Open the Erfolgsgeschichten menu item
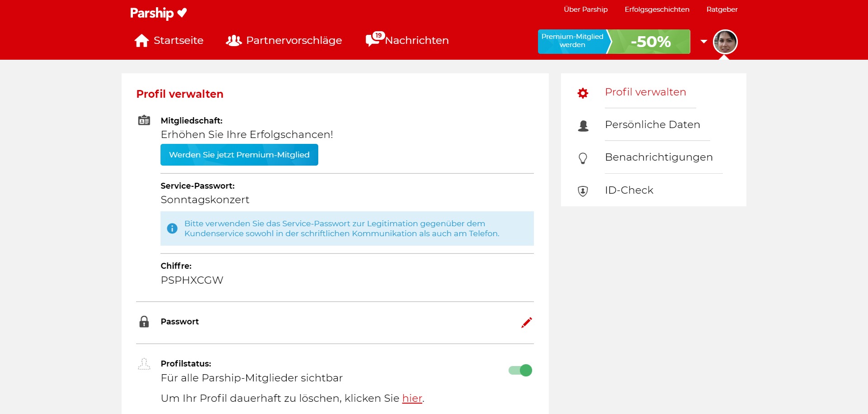The height and width of the screenshot is (414, 868). (x=657, y=9)
